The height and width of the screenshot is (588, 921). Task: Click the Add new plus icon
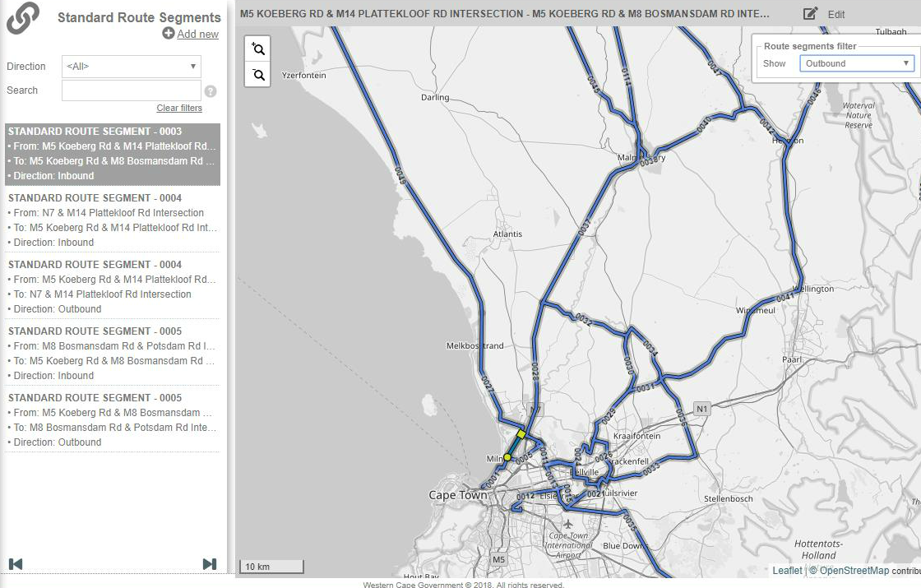169,34
